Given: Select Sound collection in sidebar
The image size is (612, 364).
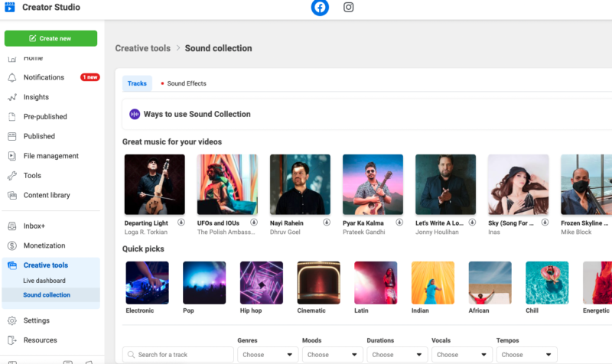Looking at the screenshot, I should coord(47,295).
